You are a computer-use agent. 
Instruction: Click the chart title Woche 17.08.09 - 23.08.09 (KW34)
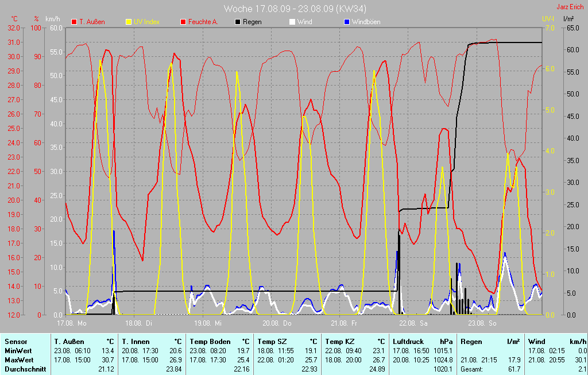click(295, 8)
